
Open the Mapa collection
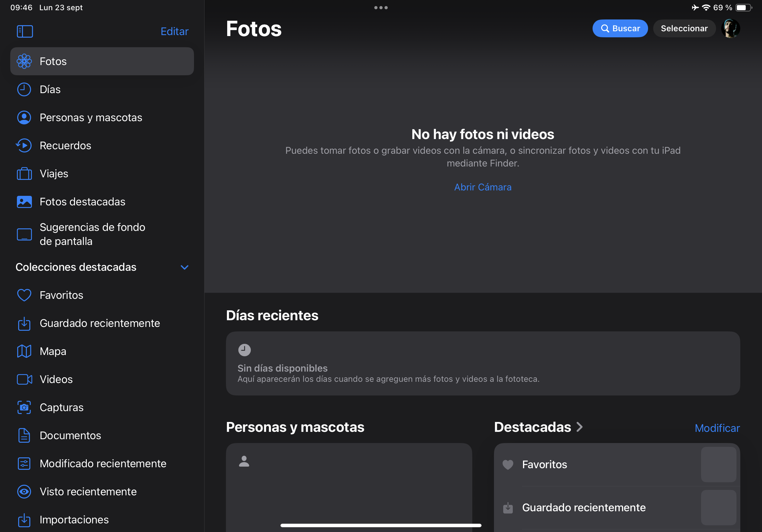click(x=53, y=351)
